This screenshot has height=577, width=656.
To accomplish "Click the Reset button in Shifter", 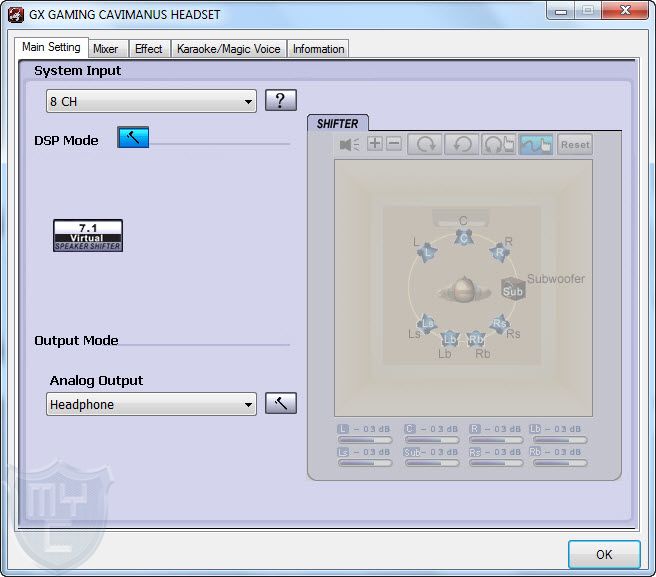I will point(575,144).
